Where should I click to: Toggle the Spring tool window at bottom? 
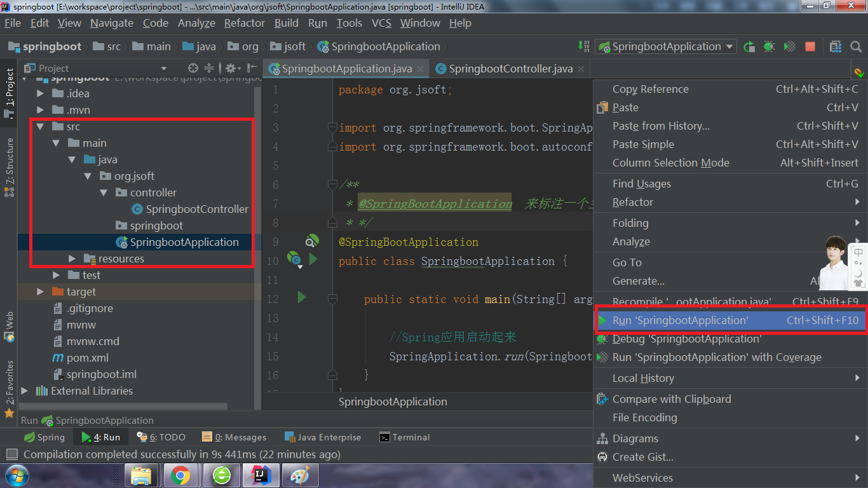(44, 437)
